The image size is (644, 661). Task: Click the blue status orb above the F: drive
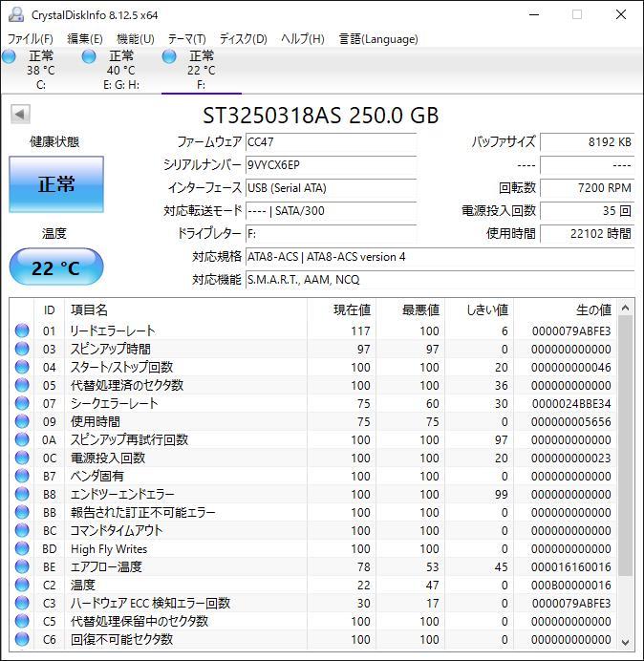click(x=169, y=56)
